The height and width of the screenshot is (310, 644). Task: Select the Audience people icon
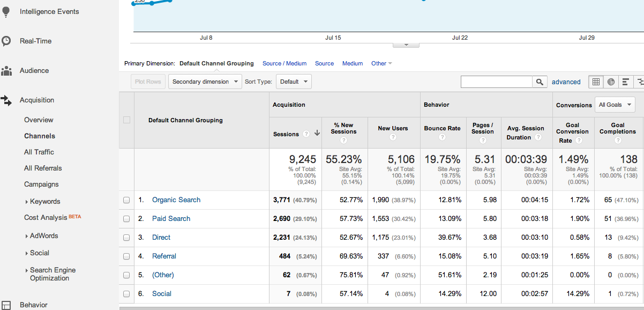coord(6,70)
